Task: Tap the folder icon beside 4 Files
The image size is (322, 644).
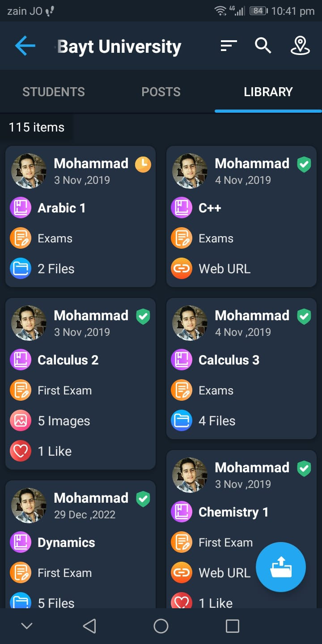Action: point(182,421)
